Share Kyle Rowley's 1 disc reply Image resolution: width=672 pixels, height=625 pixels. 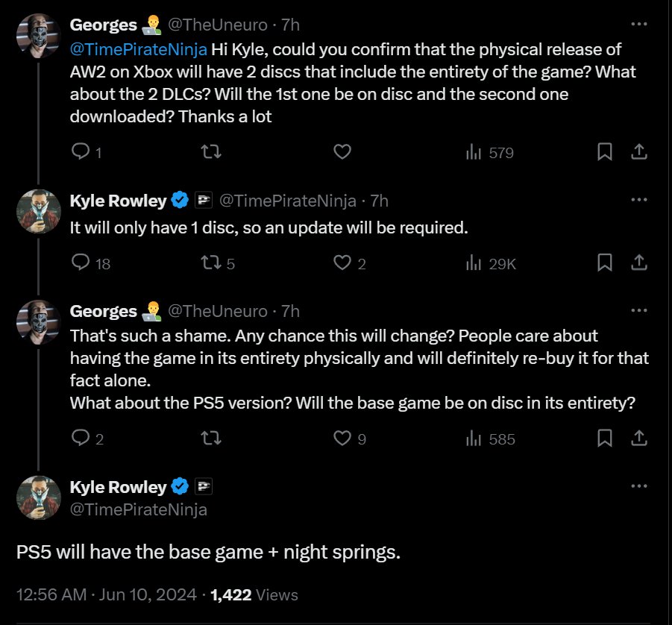point(638,263)
